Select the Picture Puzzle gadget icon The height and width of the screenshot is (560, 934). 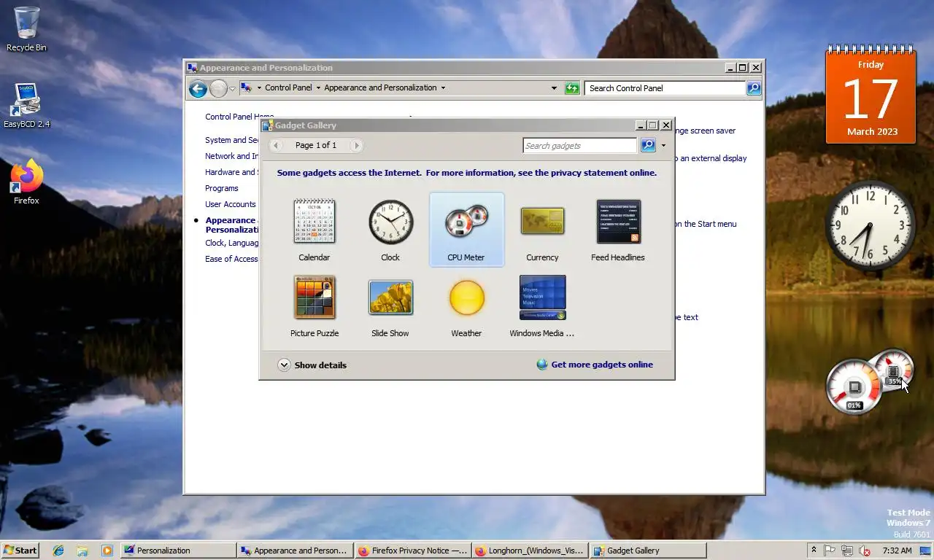314,297
